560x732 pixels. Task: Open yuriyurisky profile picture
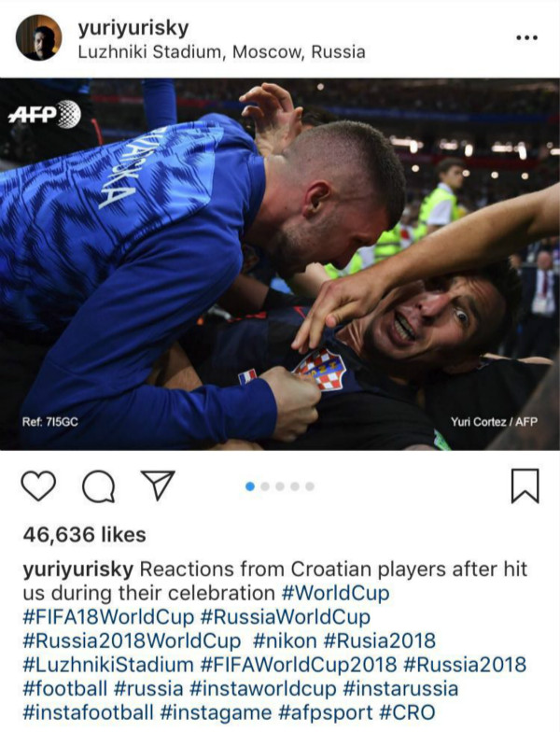[39, 37]
